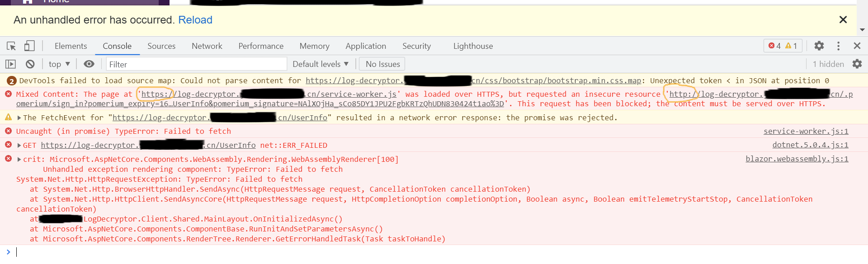This screenshot has width=868, height=264.
Task: Open the Application panel tab
Action: click(x=366, y=46)
